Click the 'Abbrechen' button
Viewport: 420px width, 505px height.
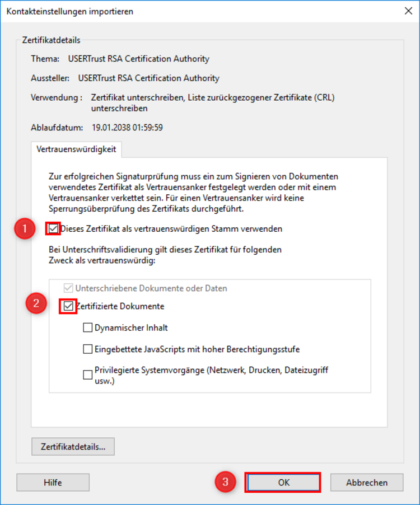pos(367,483)
